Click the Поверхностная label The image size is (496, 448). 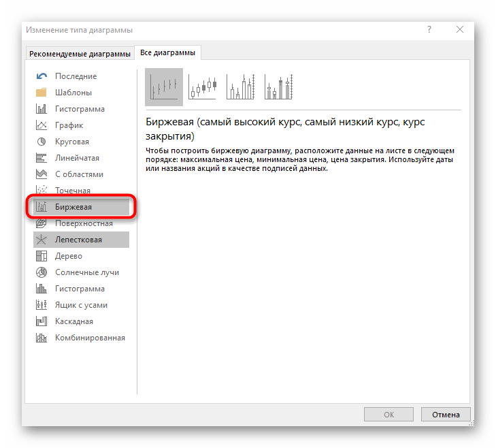[x=84, y=223]
